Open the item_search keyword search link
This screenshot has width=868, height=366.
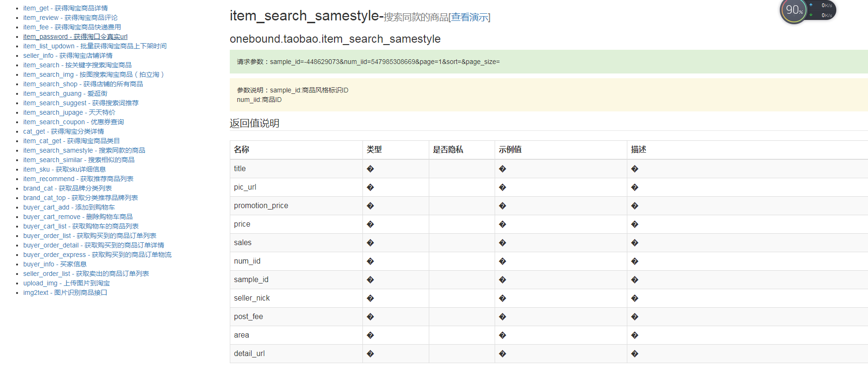77,65
